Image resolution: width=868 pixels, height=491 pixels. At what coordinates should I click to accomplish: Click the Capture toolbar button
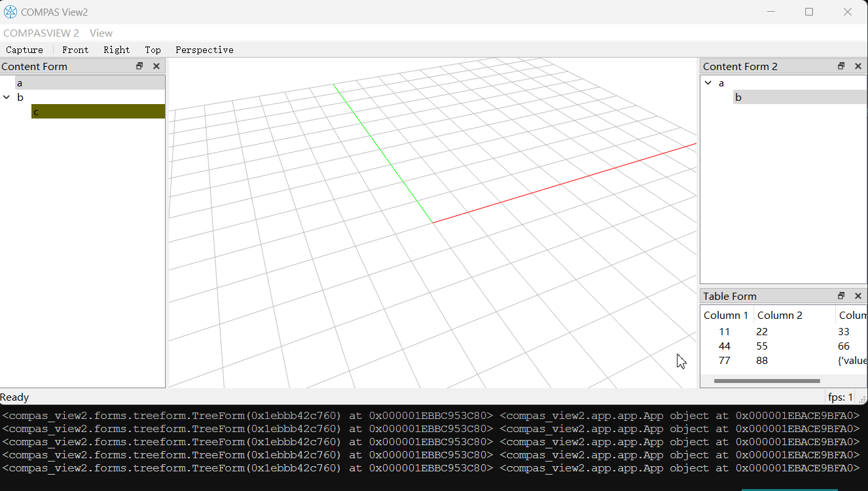pyautogui.click(x=24, y=49)
